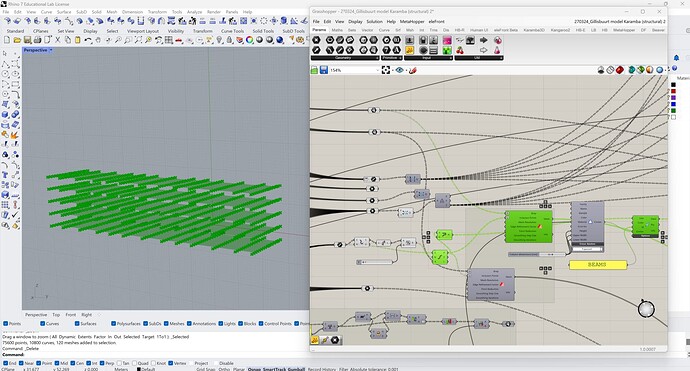
Task: Save the Rhino model with the disk icon
Action: [x=27, y=40]
